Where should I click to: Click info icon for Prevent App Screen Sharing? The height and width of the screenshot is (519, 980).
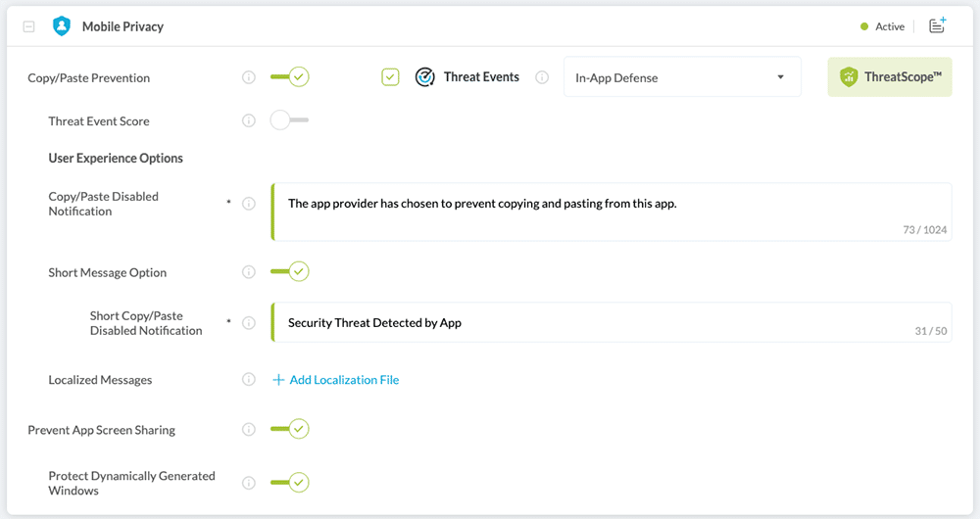pyautogui.click(x=249, y=429)
